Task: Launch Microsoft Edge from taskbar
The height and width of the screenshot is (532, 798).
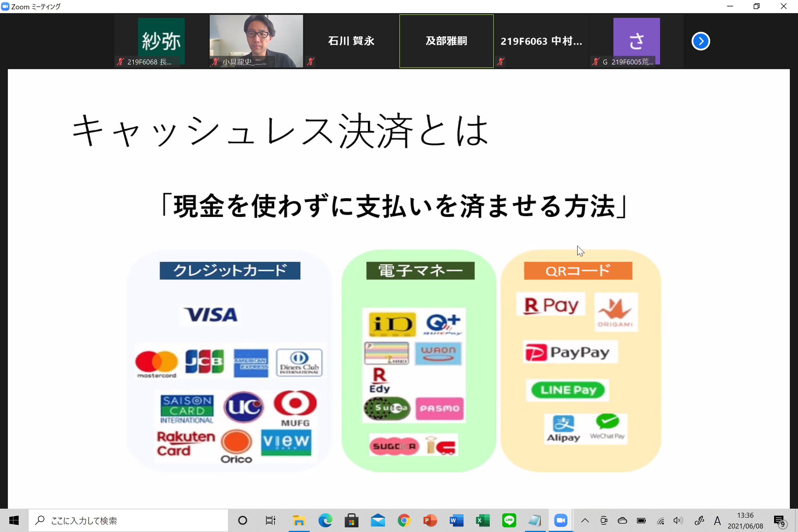Action: coord(325,520)
